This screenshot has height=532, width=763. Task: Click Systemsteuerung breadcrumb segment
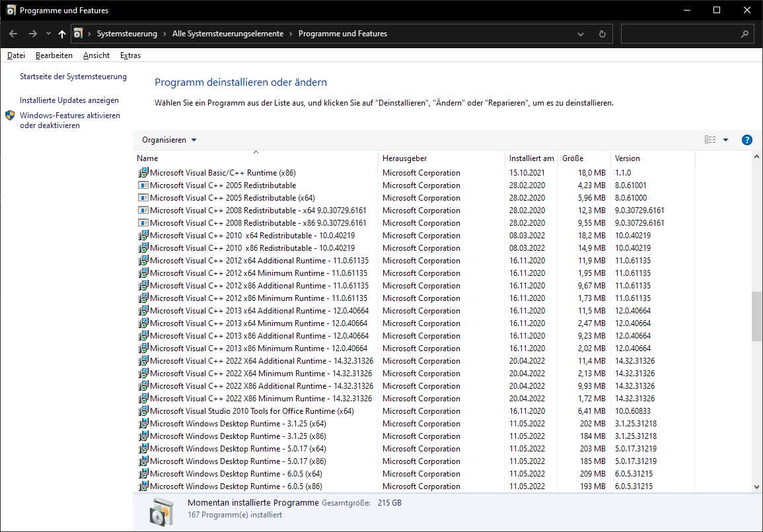(127, 34)
